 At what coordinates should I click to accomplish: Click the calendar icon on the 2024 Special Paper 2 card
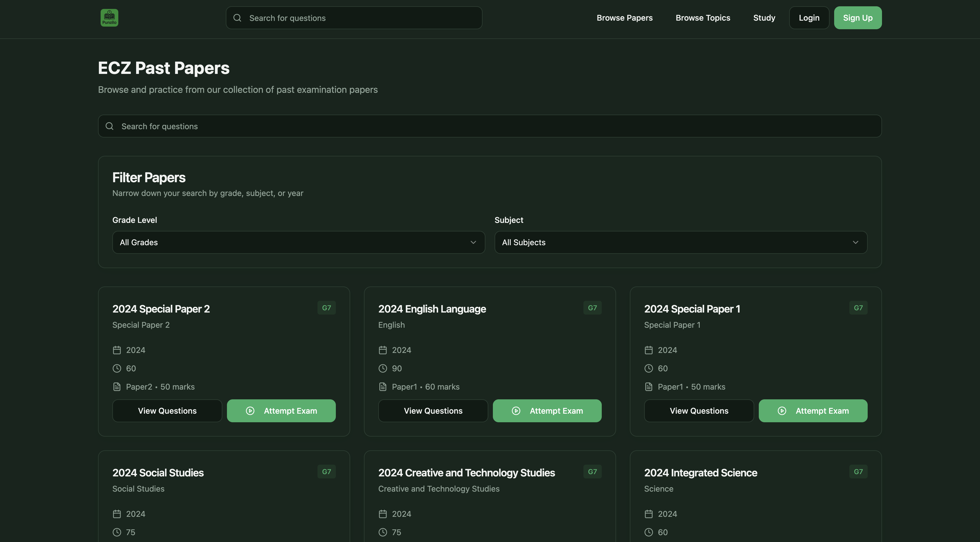117,350
